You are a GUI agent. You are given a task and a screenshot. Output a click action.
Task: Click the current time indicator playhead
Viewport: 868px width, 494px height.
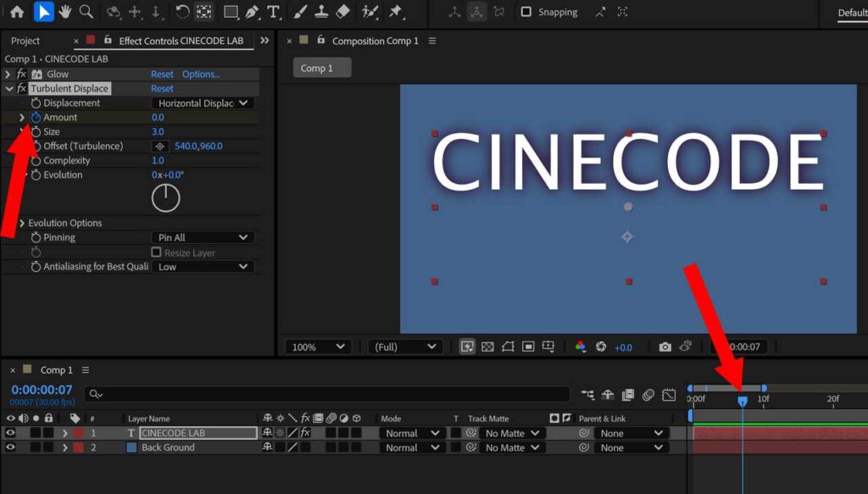point(743,400)
